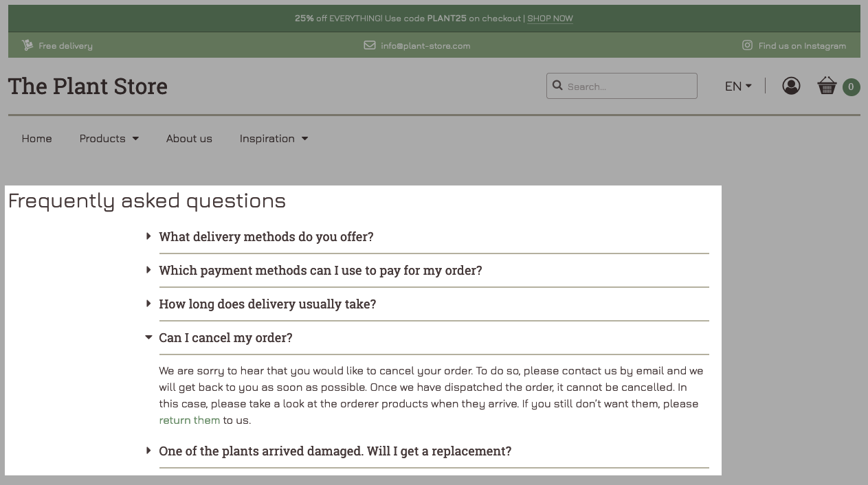Viewport: 868px width, 485px height.
Task: Click the free delivery truck icon
Action: tap(27, 45)
